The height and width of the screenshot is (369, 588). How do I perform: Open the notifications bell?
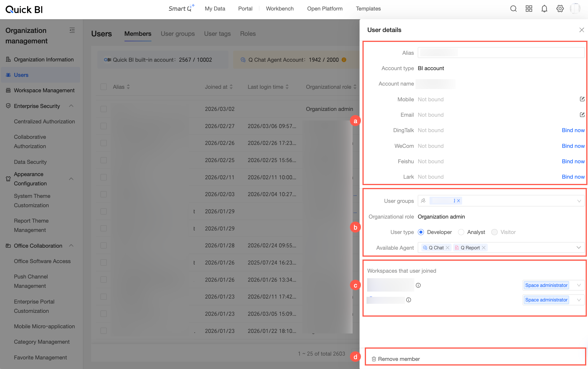coord(544,9)
